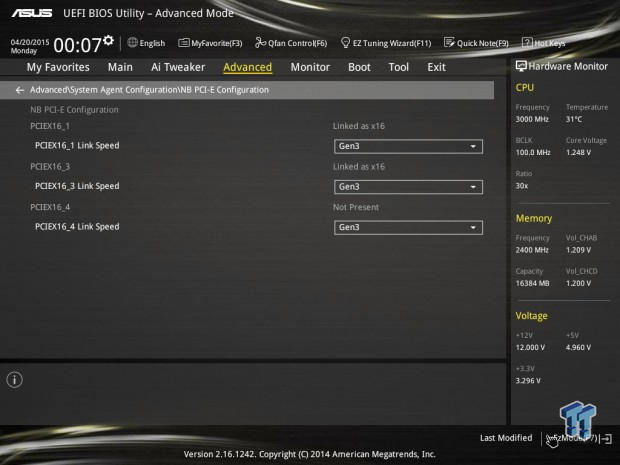Click memory frequency value 2400 MHz
This screenshot has width=620, height=465.
pyautogui.click(x=532, y=250)
